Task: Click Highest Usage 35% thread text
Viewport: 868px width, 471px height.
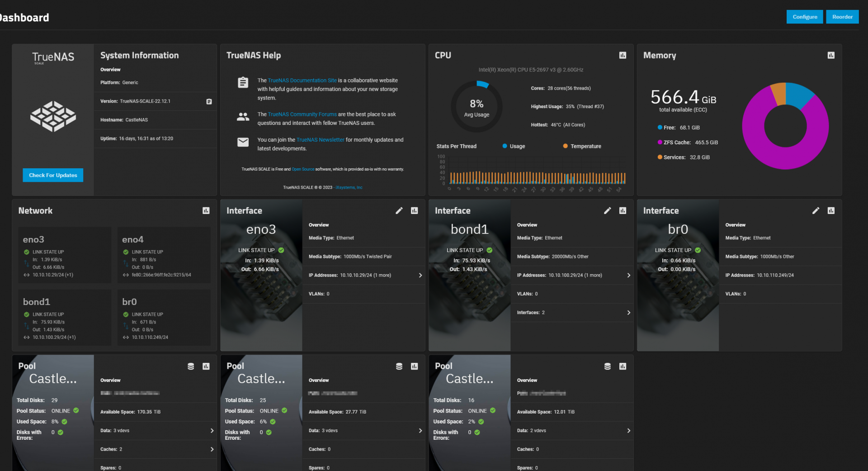Action: click(x=567, y=107)
